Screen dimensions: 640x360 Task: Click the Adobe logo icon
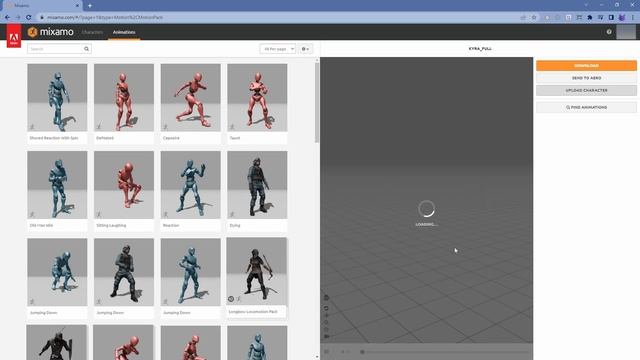[x=13, y=36]
